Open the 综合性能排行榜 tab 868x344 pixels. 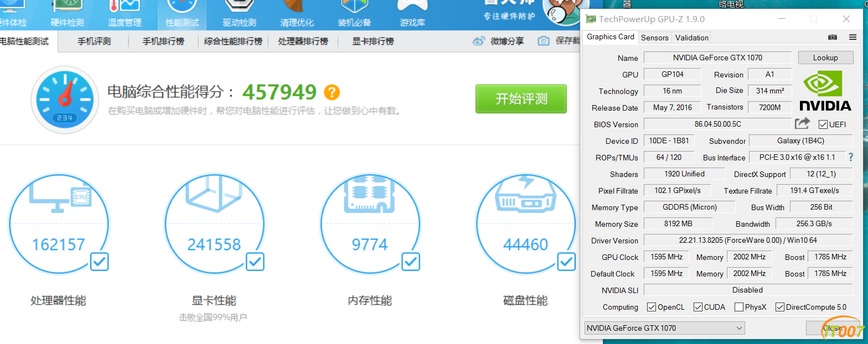[x=233, y=41]
